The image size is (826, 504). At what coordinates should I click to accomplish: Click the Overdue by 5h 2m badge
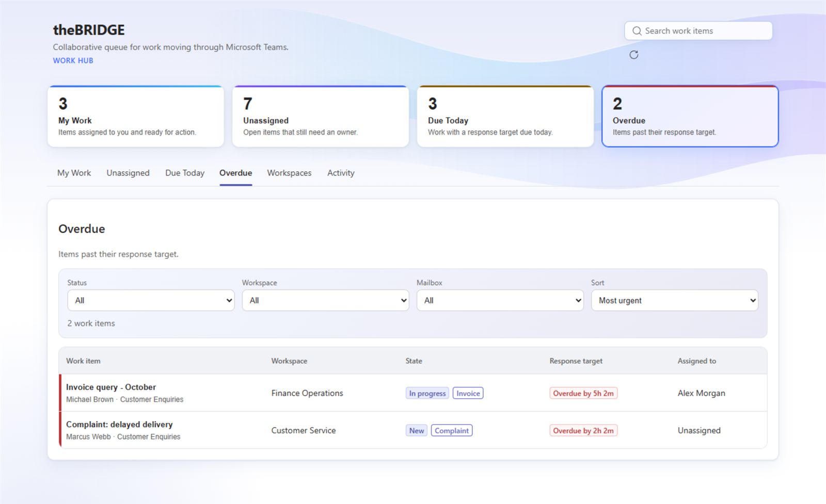click(583, 393)
